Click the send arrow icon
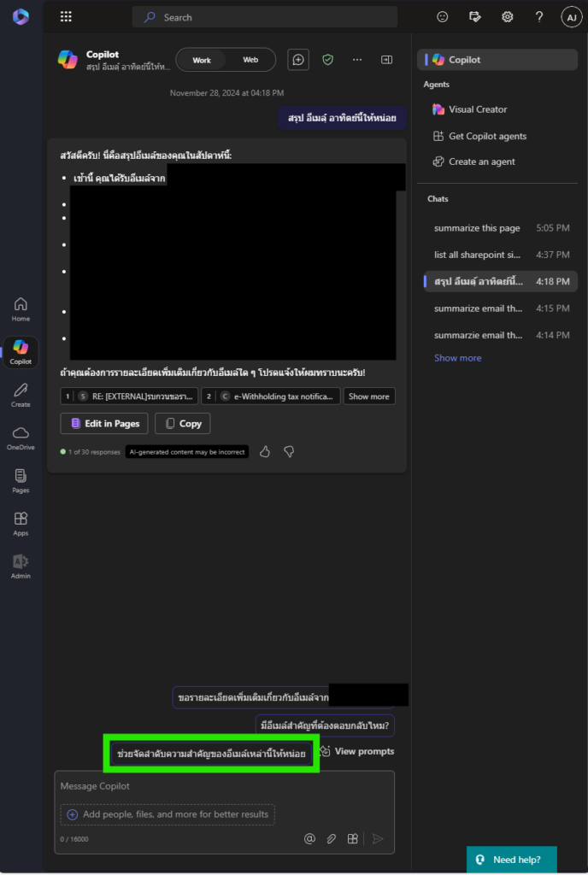 [378, 838]
